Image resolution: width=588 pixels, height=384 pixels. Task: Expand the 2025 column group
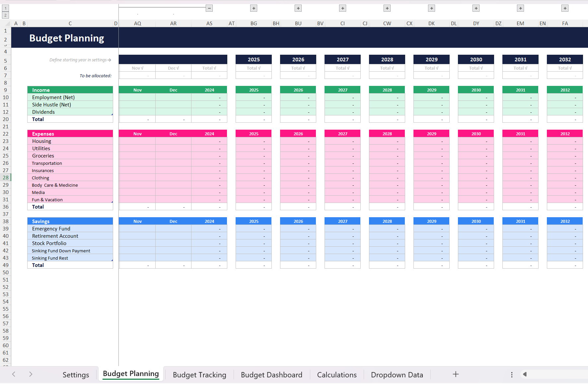[254, 8]
